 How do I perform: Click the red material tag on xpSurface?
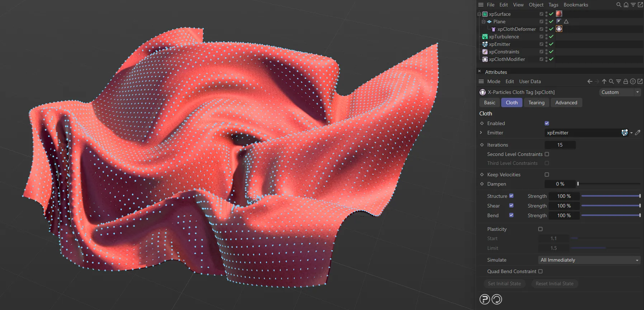559,14
